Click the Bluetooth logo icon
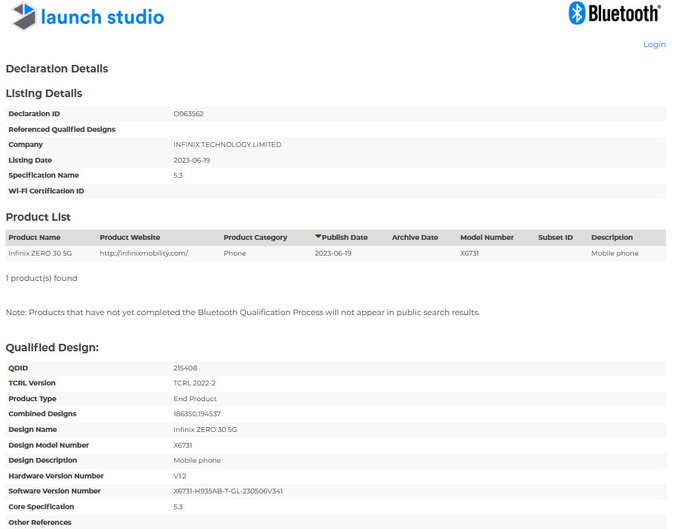This screenshot has width=679, height=529. [x=577, y=13]
